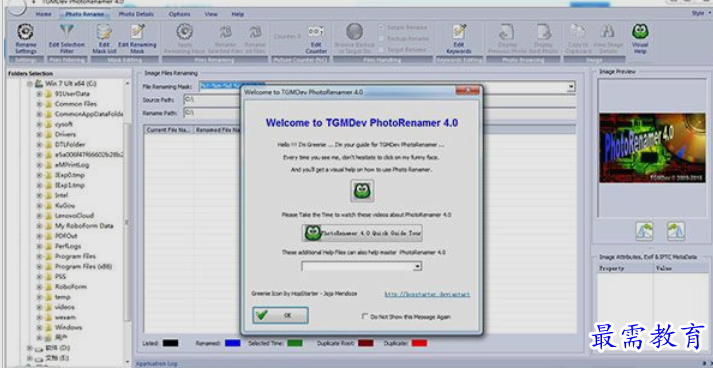The height and width of the screenshot is (368, 713).
Task: Expand 91UserData folder node
Action: pyautogui.click(x=39, y=94)
